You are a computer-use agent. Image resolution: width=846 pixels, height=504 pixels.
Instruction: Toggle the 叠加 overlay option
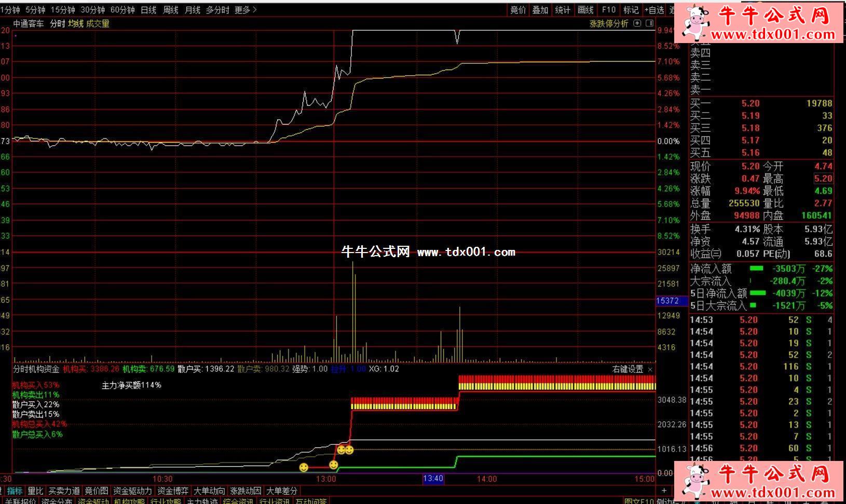[x=540, y=10]
